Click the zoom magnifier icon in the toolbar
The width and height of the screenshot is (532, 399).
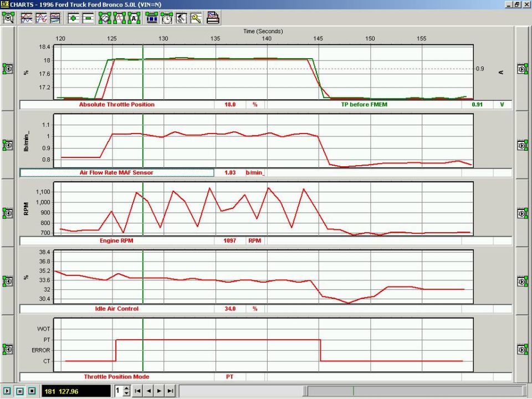[x=8, y=18]
